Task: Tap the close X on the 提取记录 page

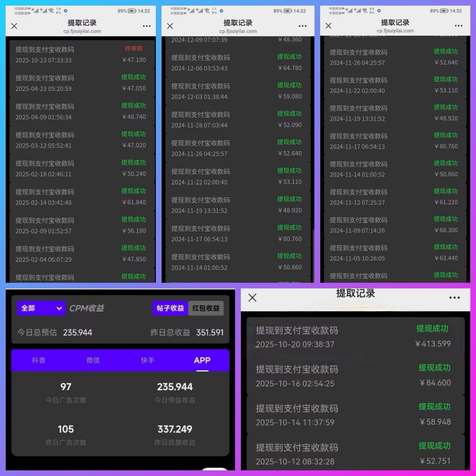Action: click(x=14, y=26)
